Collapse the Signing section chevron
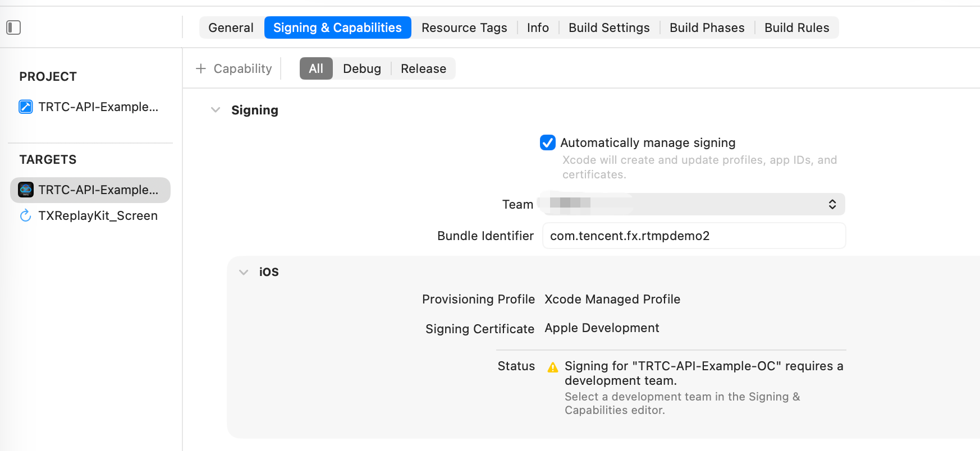The width and height of the screenshot is (980, 451). (216, 110)
